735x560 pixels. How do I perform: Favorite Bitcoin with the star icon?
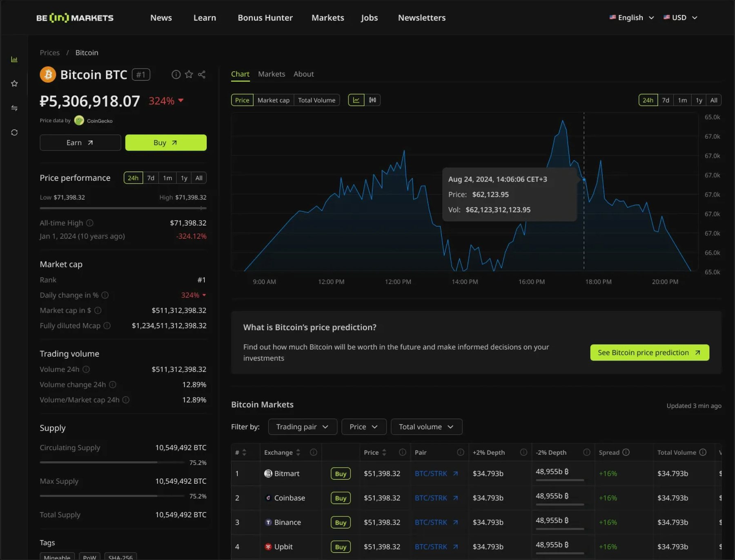189,74
